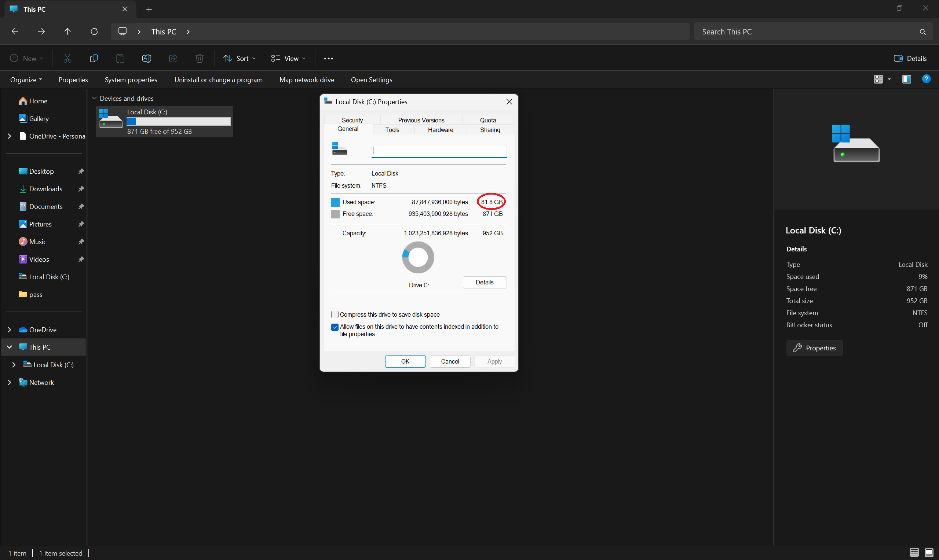Uncheck Allow files to be indexed checkbox
The height and width of the screenshot is (560, 939).
(x=335, y=327)
